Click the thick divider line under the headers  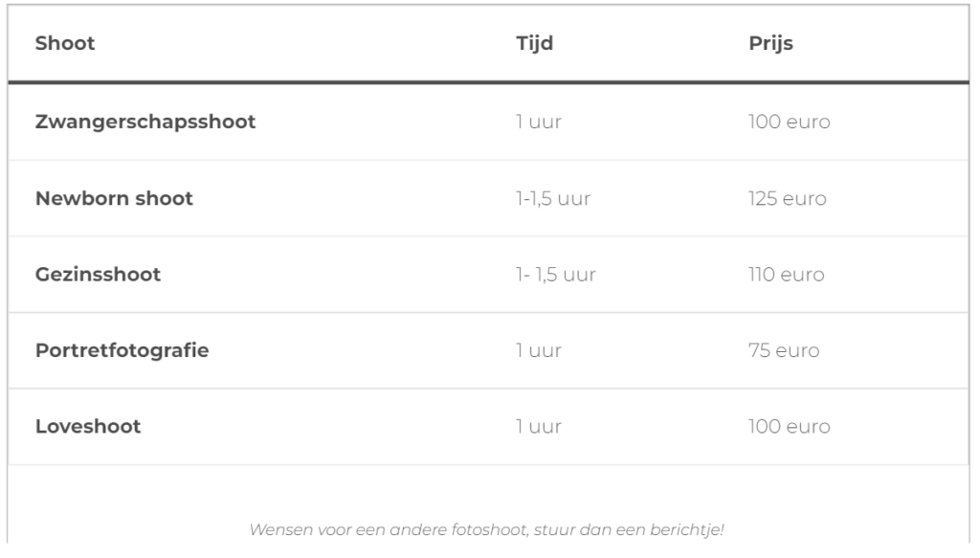tap(488, 83)
